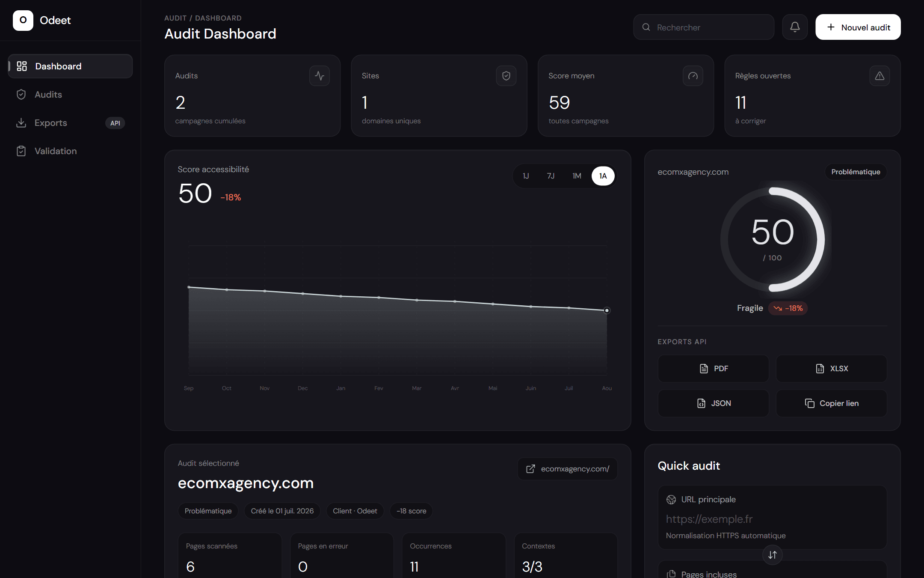
Task: Open the Exports sidebar section
Action: pyautogui.click(x=70, y=123)
